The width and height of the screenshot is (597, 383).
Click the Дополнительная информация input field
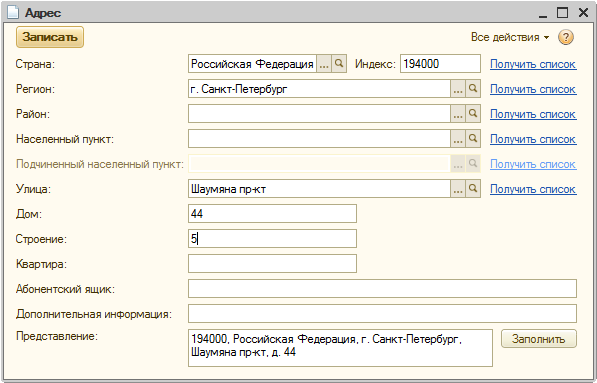[382, 314]
